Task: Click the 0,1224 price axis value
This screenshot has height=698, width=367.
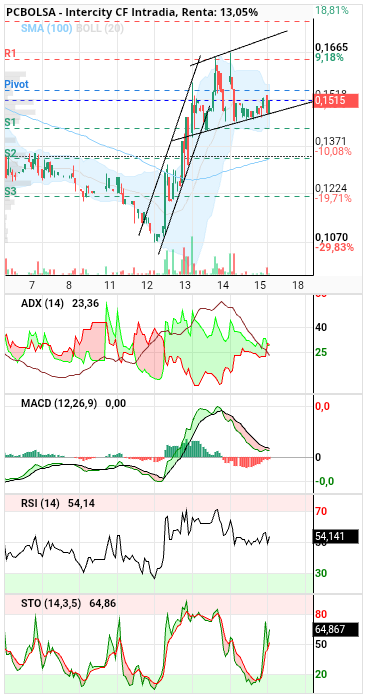Action: tap(331, 188)
